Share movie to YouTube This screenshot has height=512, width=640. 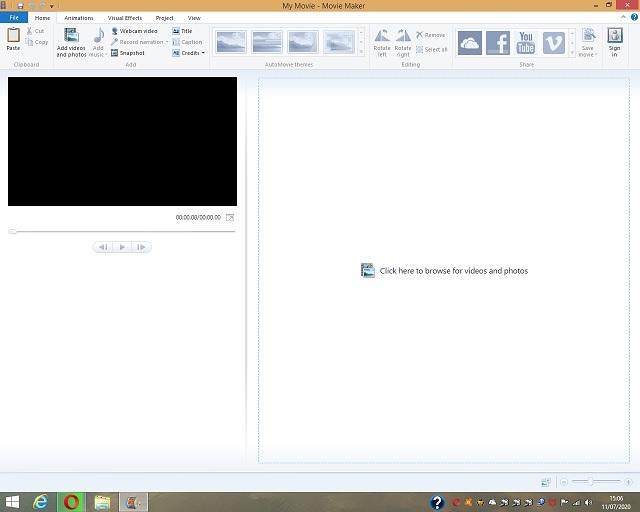click(x=526, y=42)
